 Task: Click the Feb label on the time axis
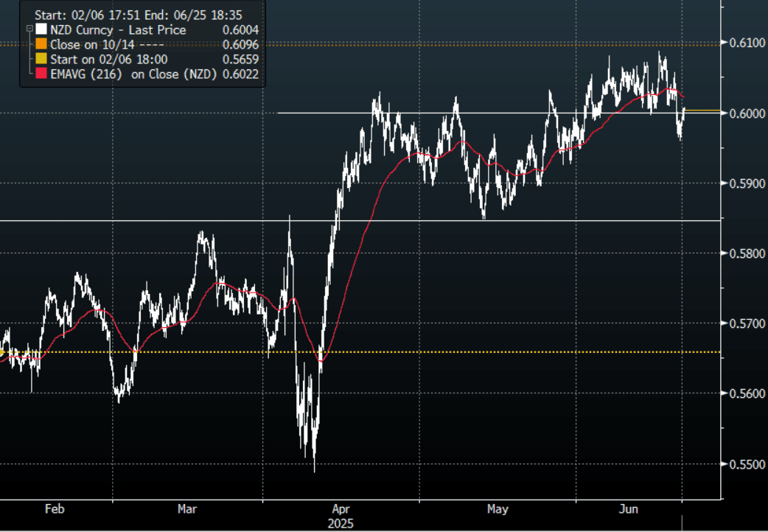click(x=55, y=509)
